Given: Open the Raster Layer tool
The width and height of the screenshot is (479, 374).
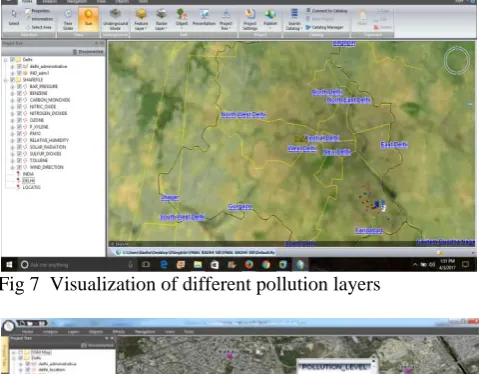Looking at the screenshot, I should (162, 19).
